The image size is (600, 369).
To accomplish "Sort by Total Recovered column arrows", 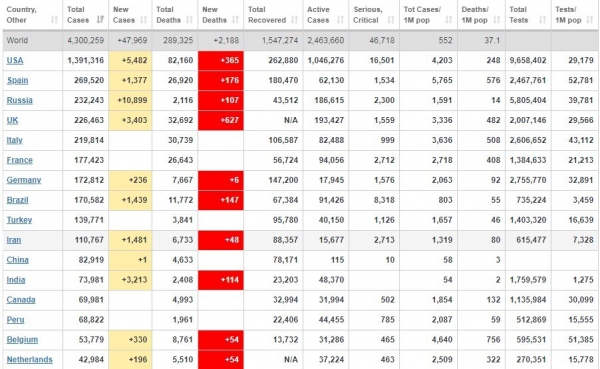I will click(x=294, y=20).
